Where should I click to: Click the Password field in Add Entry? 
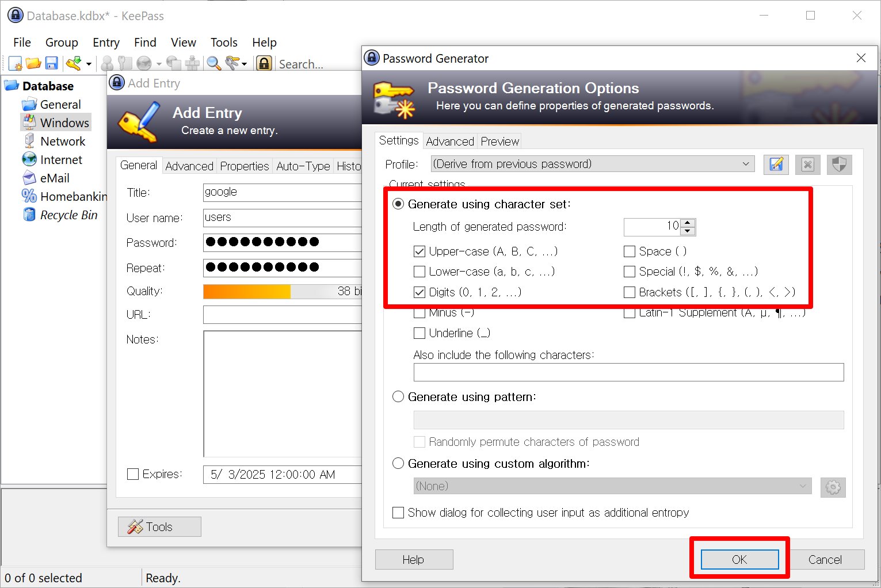point(283,242)
